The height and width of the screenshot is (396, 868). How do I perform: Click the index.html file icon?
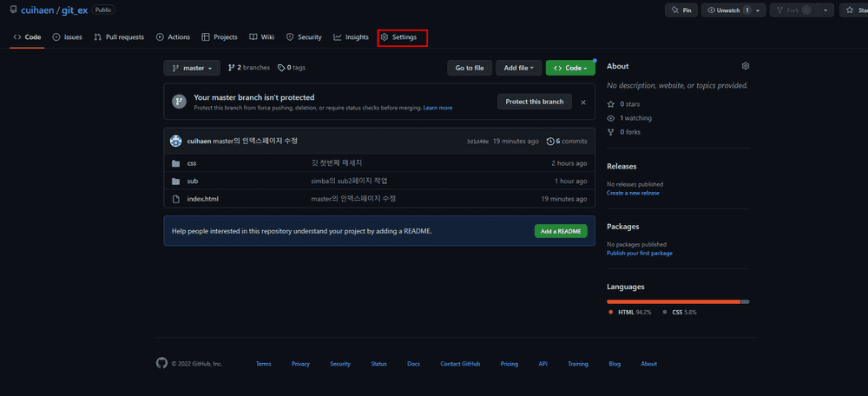tap(176, 199)
